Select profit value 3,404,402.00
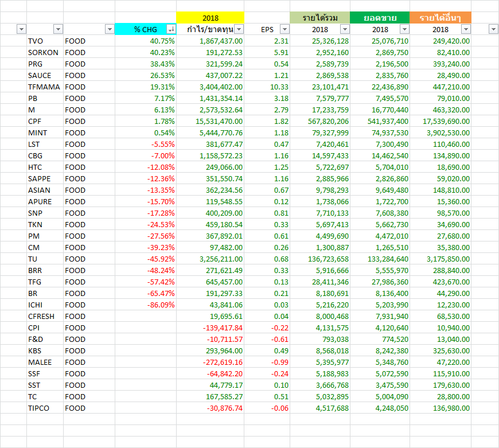The height and width of the screenshot is (448, 499). 210,87
